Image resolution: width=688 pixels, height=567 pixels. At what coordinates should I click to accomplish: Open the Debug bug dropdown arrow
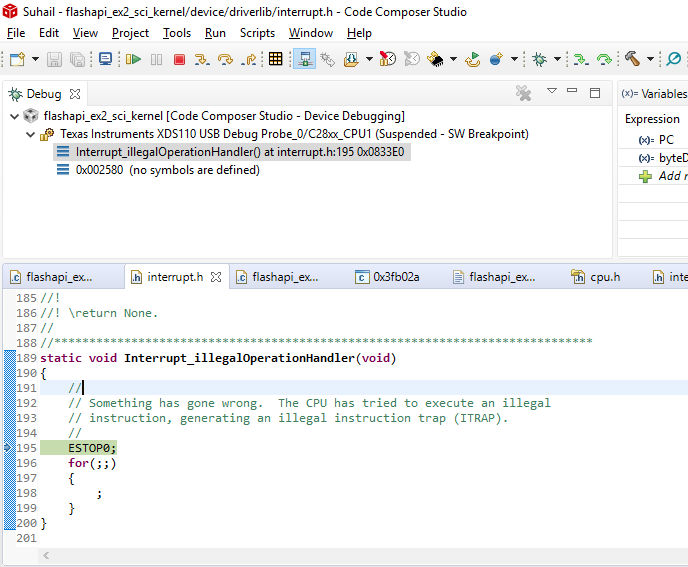coord(557,59)
